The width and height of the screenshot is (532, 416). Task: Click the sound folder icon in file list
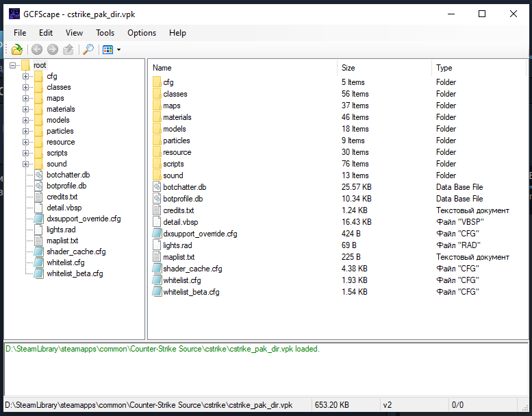[x=157, y=175]
